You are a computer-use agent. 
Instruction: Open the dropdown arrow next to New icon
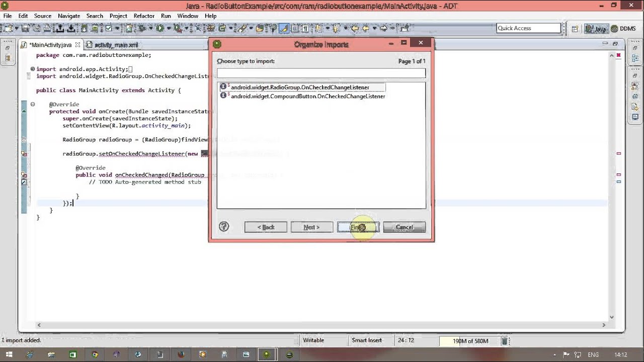pos(17,29)
